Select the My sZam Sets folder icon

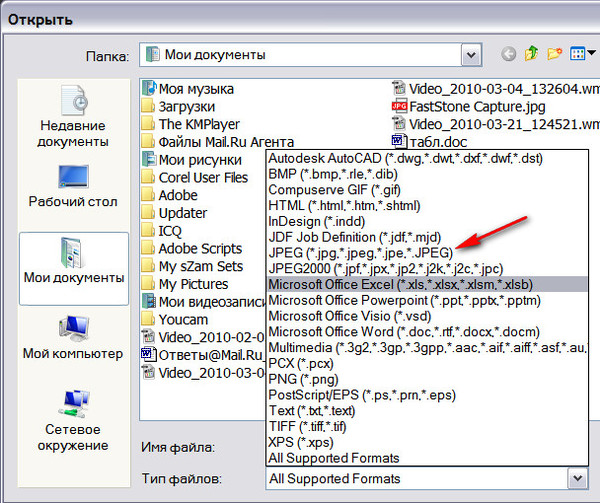[x=148, y=266]
